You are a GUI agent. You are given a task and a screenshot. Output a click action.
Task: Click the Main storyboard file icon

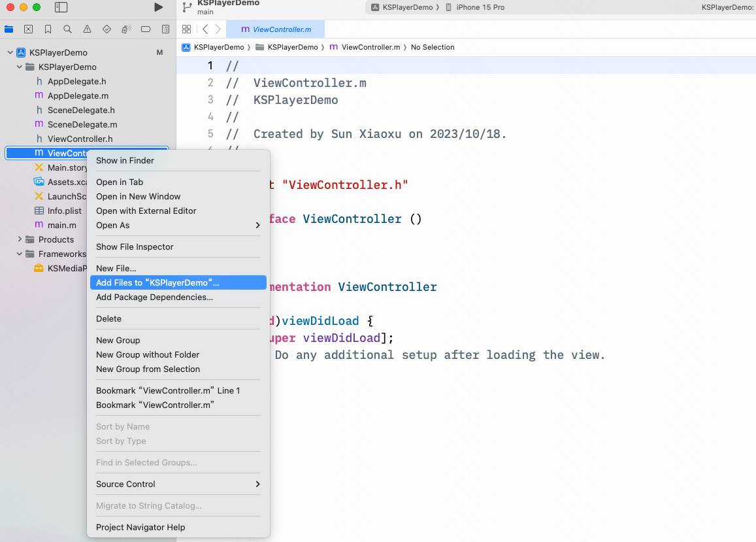39,167
